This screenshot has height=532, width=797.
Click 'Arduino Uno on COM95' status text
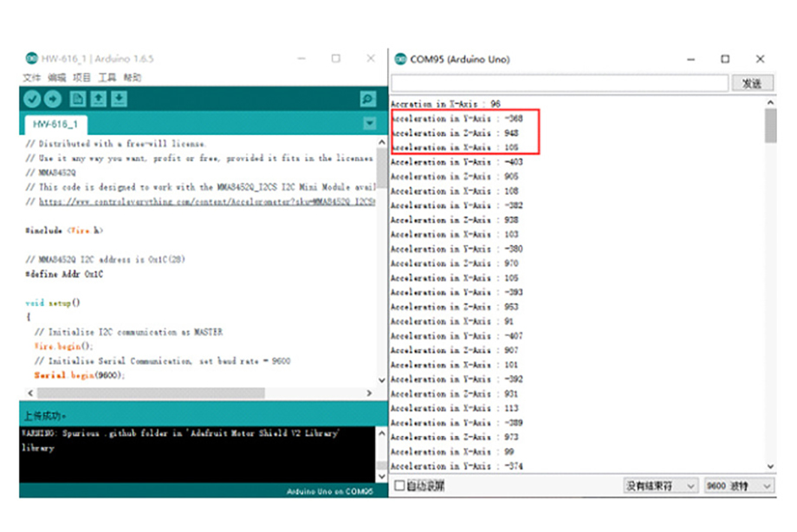point(329,491)
